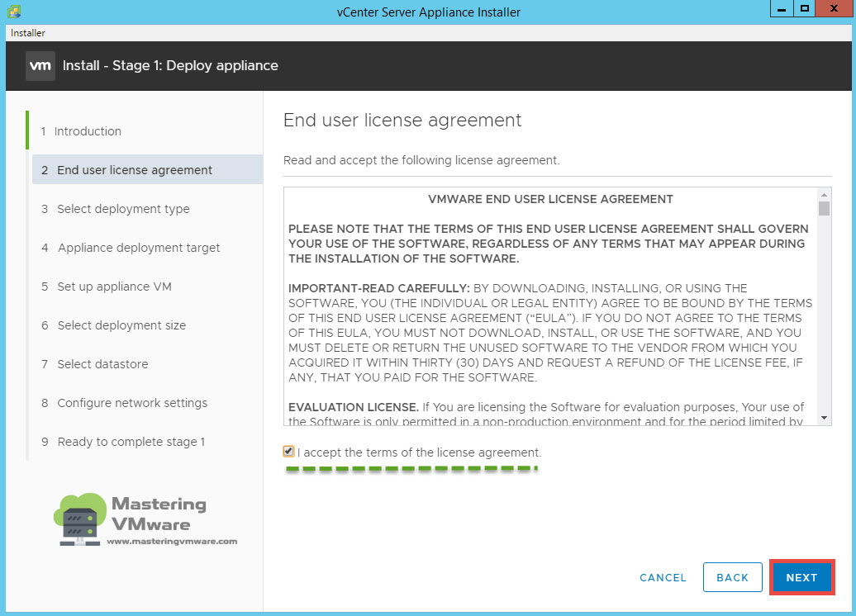Click the vm logo in the header
The image size is (856, 616).
point(40,66)
